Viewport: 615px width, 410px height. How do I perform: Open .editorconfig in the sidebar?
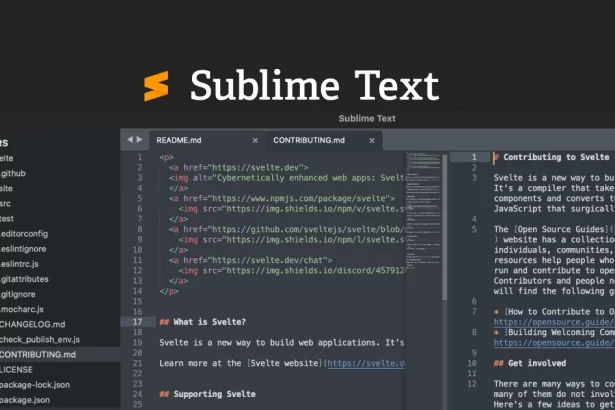point(24,234)
